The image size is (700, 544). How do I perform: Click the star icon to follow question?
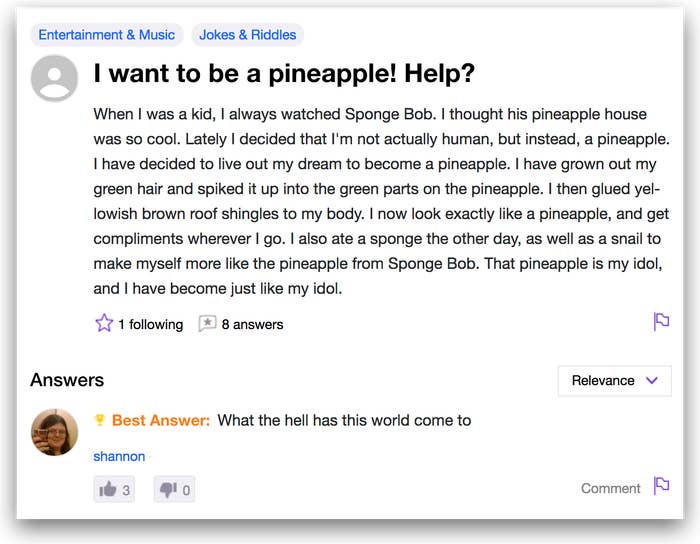(104, 323)
